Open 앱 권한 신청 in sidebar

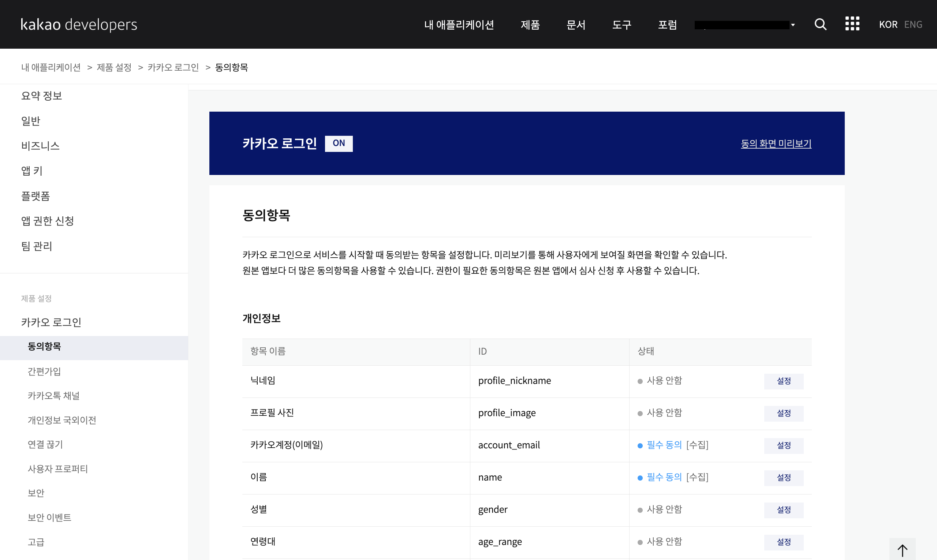(48, 221)
